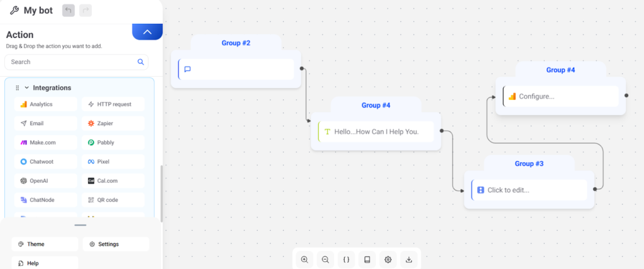
Task: Collapse the Integrations section chevron
Action: point(27,88)
